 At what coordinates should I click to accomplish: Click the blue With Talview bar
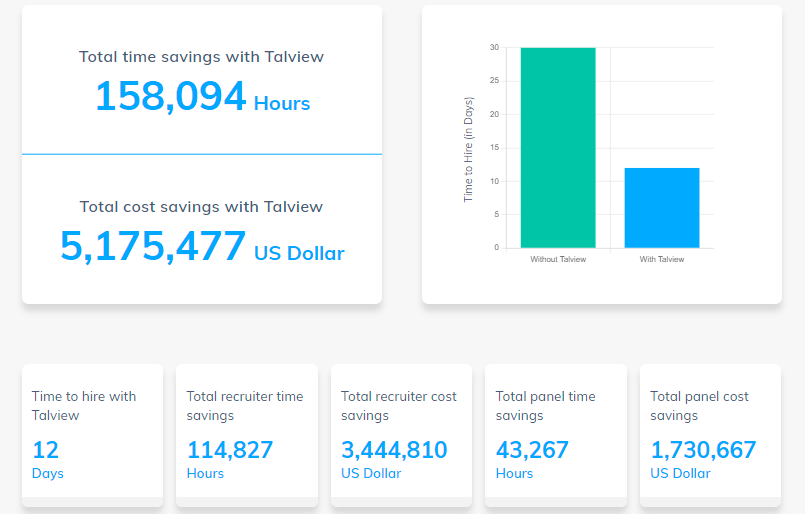(662, 208)
